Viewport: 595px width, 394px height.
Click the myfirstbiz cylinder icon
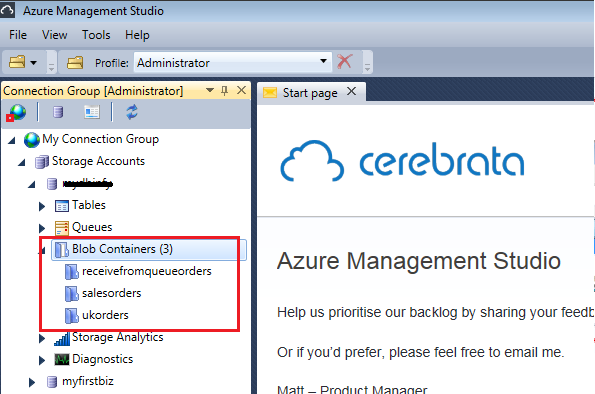point(52,382)
